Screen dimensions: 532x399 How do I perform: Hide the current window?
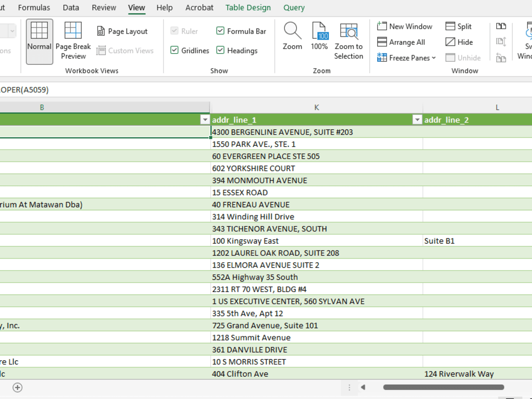click(x=459, y=42)
